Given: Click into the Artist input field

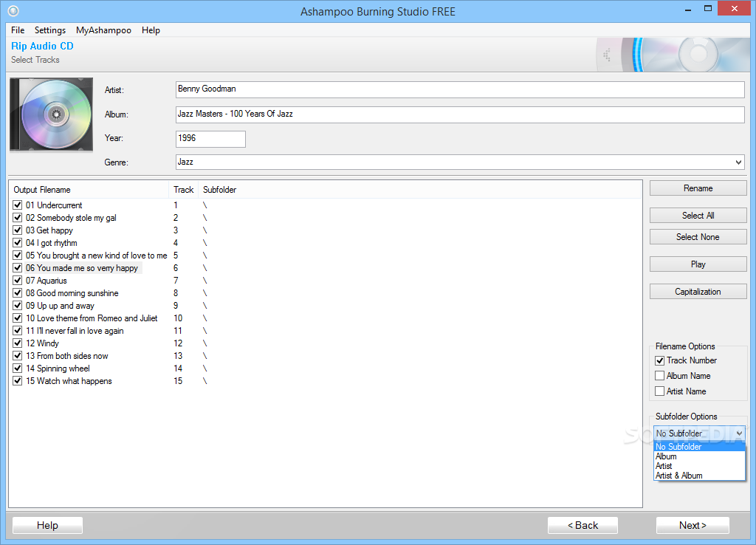Looking at the screenshot, I should [x=460, y=89].
